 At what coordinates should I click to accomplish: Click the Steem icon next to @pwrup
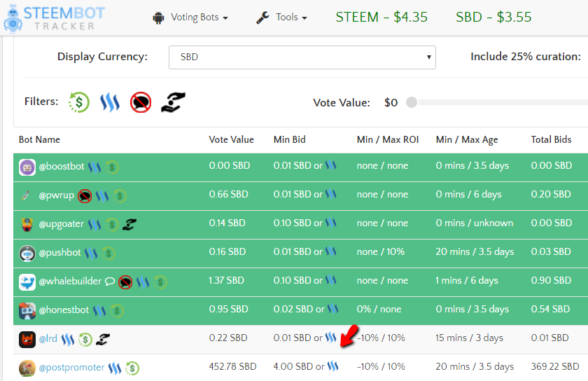point(102,196)
